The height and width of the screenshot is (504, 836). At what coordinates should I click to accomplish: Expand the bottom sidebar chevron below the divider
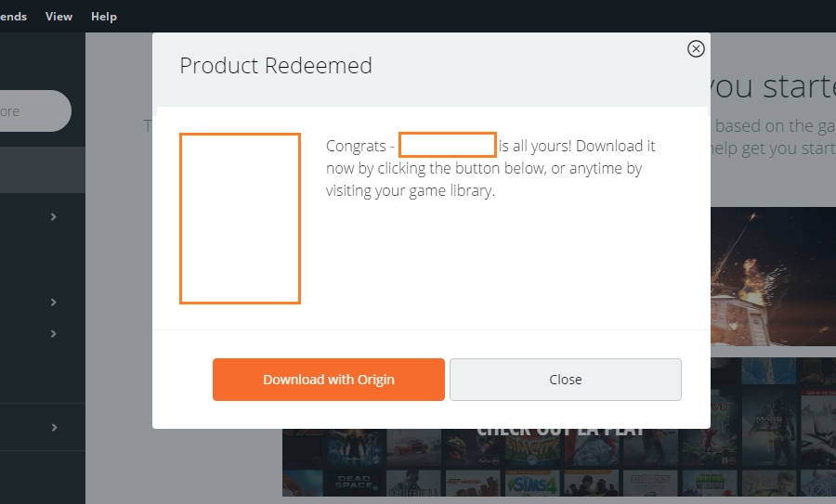coord(54,428)
